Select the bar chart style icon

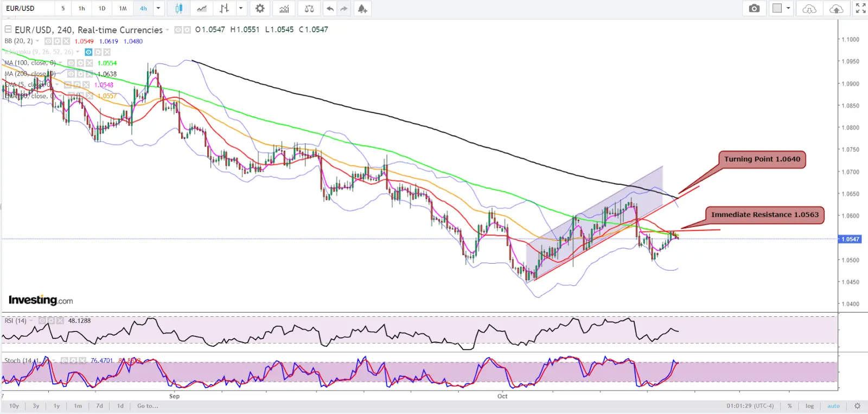point(224,9)
